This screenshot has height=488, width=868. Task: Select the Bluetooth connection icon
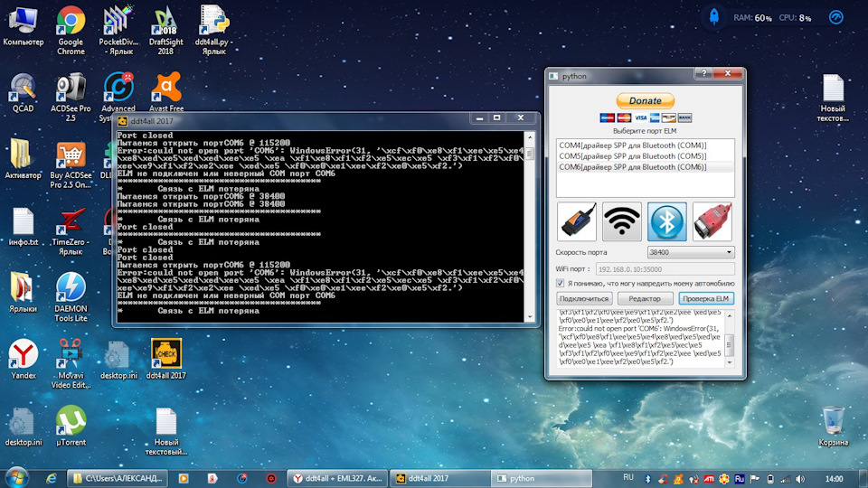(667, 221)
